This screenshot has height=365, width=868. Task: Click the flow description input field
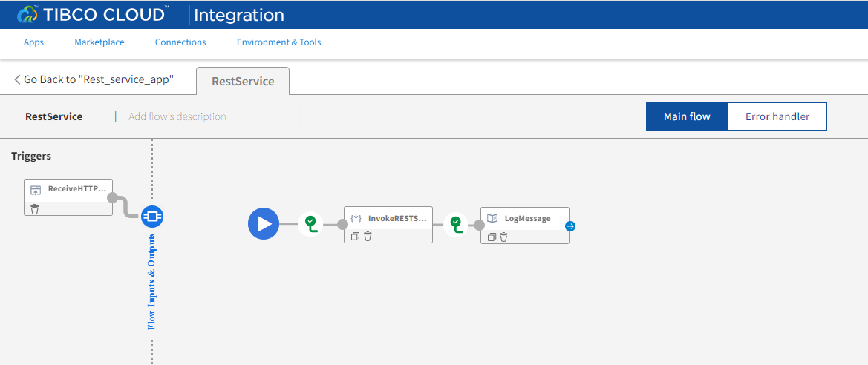point(212,116)
